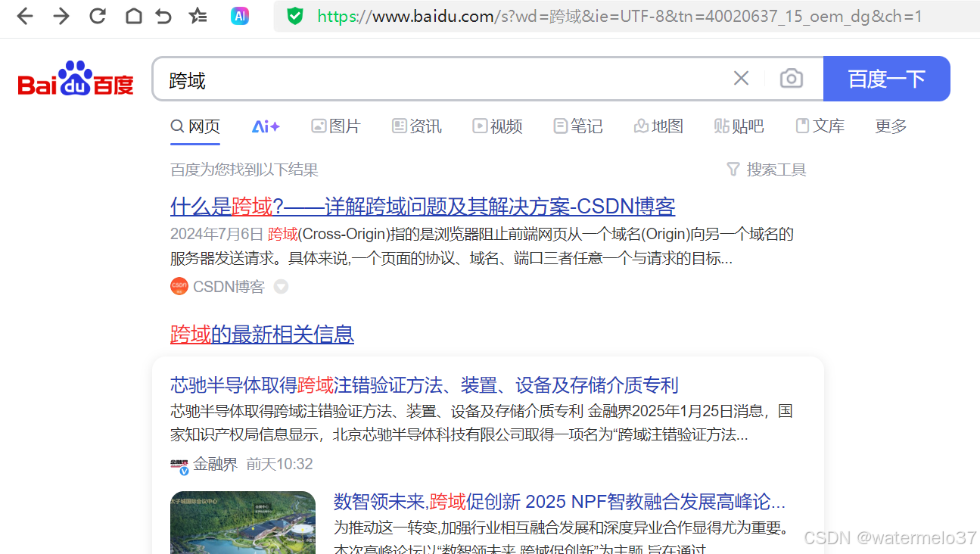Click the CSDN博客 source label
The height and width of the screenshot is (554, 980).
pyautogui.click(x=229, y=287)
